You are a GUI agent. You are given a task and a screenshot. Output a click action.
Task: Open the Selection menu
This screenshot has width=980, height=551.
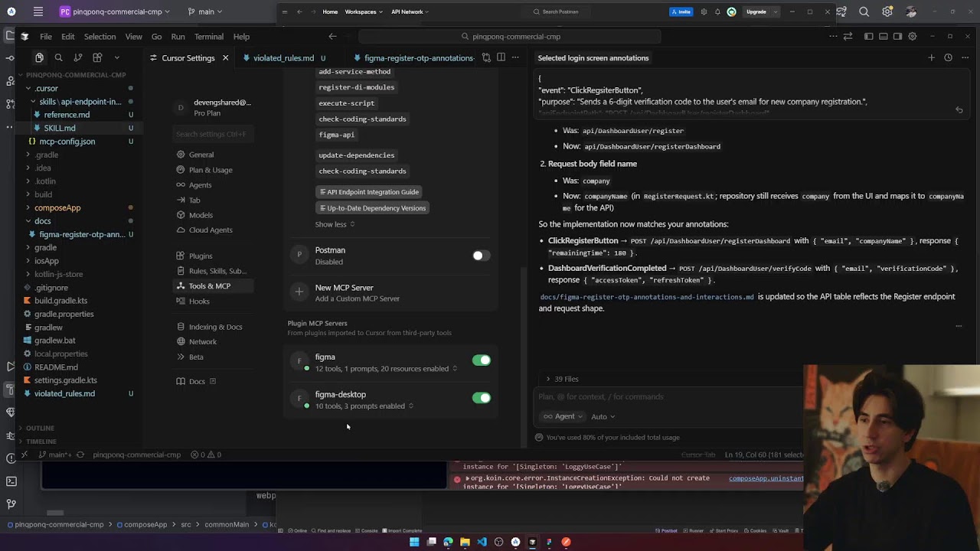coord(100,36)
